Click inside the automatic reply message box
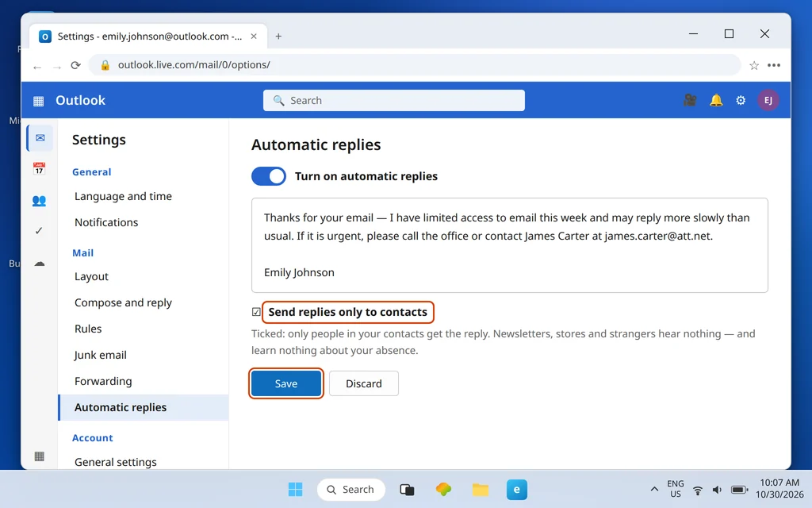Image resolution: width=812 pixels, height=508 pixels. tap(510, 245)
